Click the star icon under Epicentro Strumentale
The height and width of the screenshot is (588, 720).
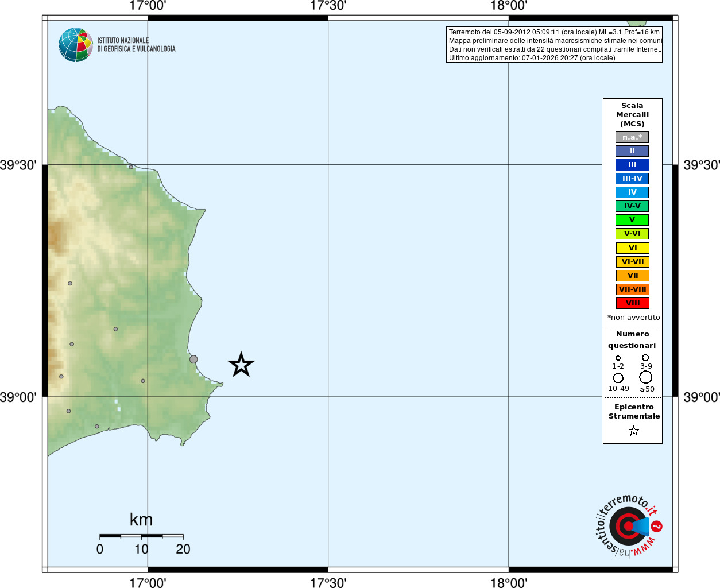click(633, 431)
